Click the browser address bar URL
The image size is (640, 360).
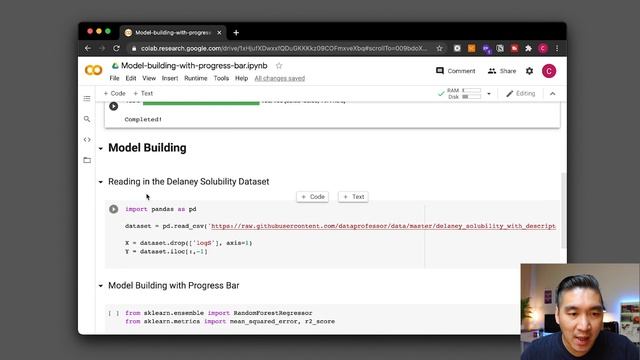coord(283,48)
